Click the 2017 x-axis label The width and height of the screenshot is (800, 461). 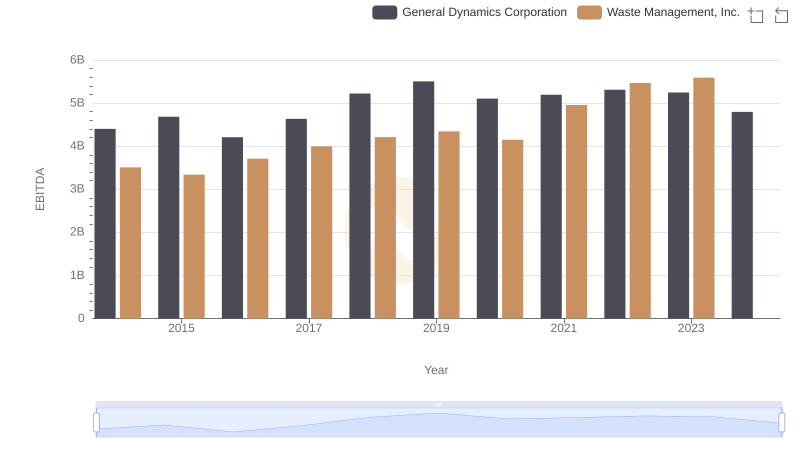point(309,328)
